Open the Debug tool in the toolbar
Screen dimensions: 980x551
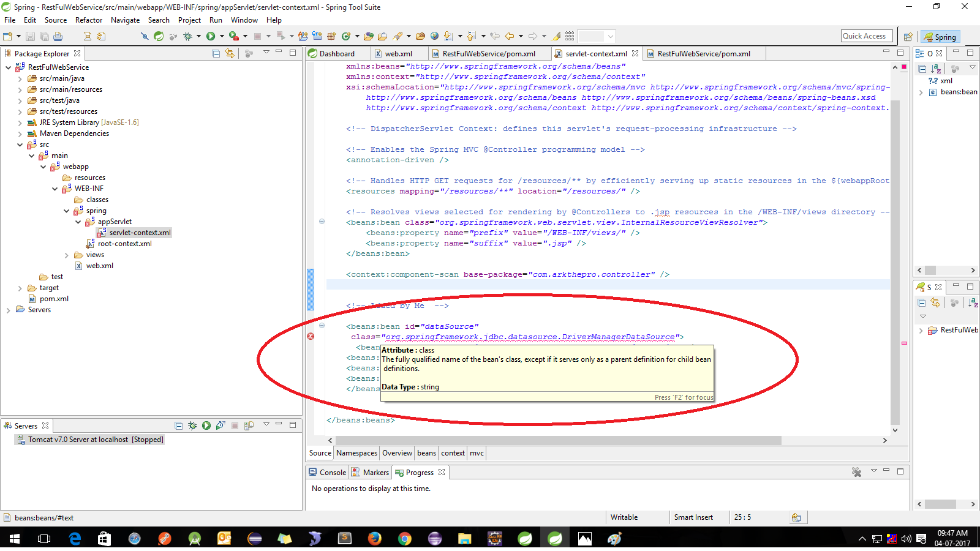tap(187, 36)
